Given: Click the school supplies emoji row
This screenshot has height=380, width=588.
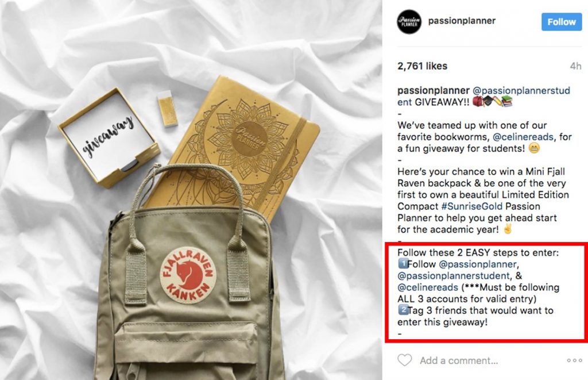Looking at the screenshot, I should (x=492, y=101).
